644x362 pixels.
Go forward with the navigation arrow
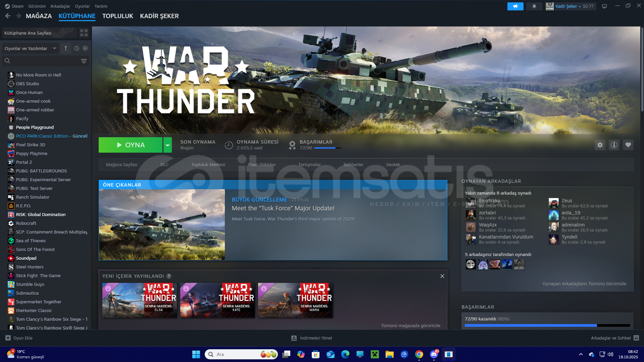click(x=18, y=16)
